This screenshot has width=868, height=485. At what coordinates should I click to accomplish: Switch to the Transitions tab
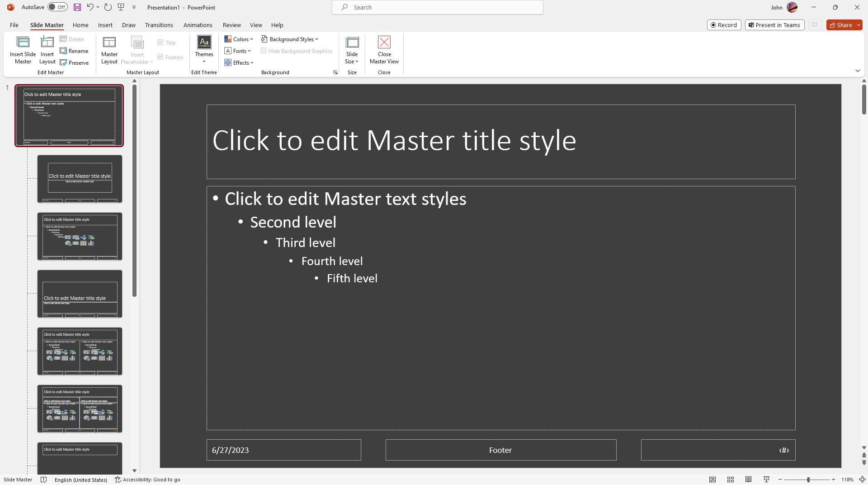pyautogui.click(x=159, y=25)
